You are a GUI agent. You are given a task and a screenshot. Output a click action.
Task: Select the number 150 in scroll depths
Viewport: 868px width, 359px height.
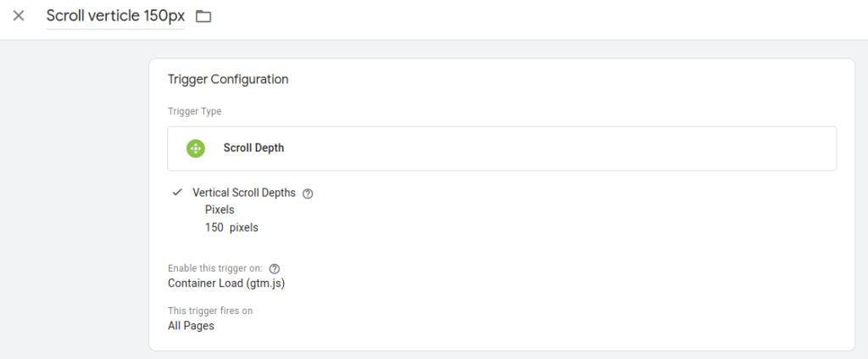pos(214,227)
